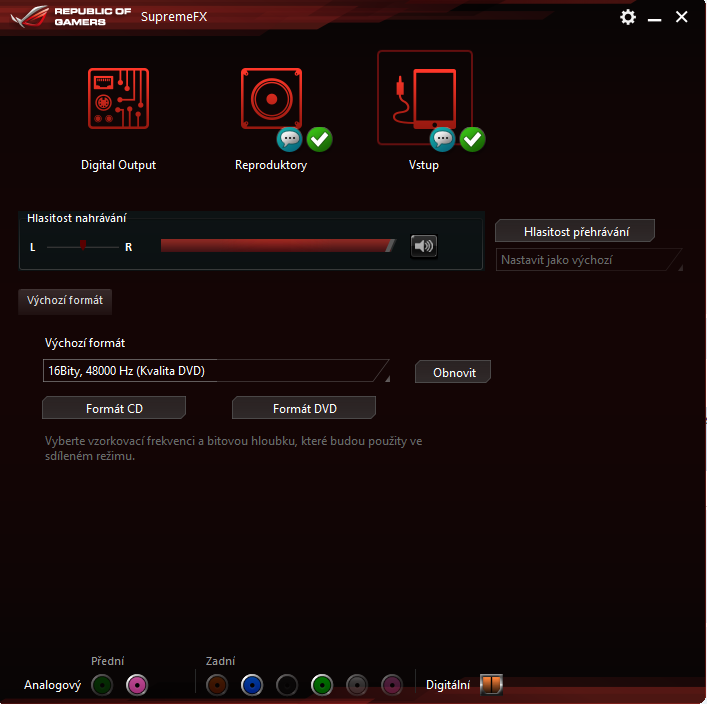Screen dimensions: 707x704
Task: Mute the recording volume with speaker button
Action: [423, 246]
